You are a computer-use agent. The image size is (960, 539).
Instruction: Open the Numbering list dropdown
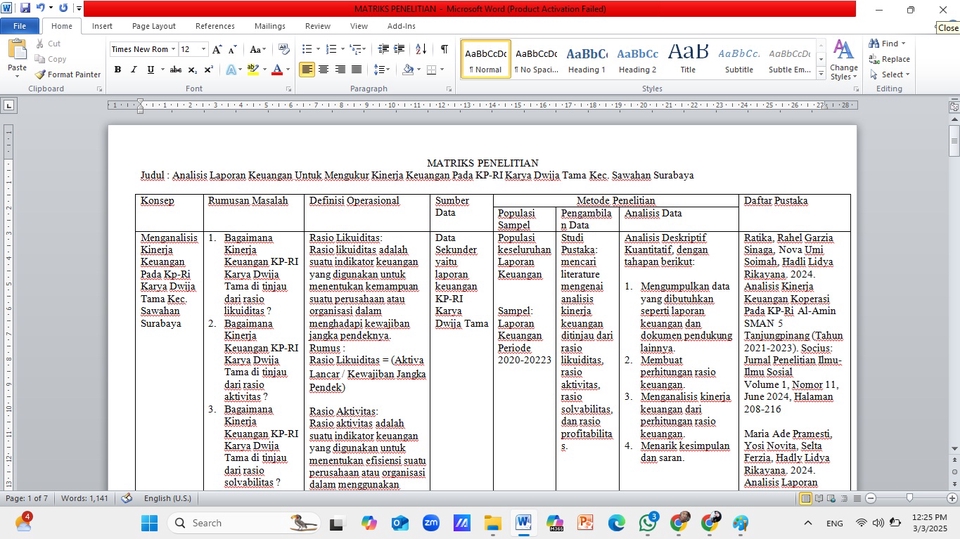(342, 49)
